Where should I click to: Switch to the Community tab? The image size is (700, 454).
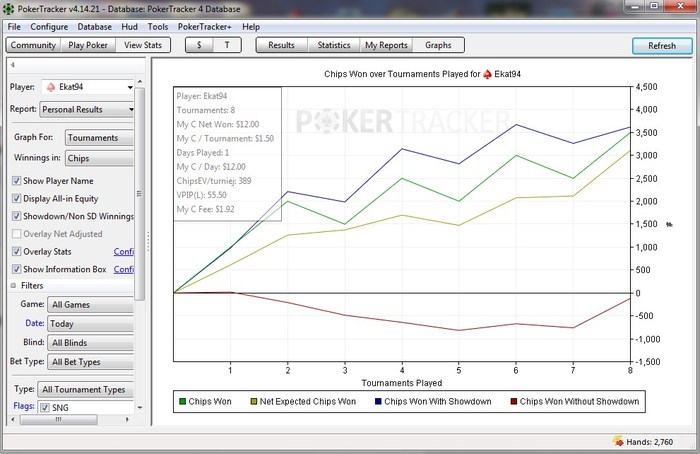coord(33,45)
